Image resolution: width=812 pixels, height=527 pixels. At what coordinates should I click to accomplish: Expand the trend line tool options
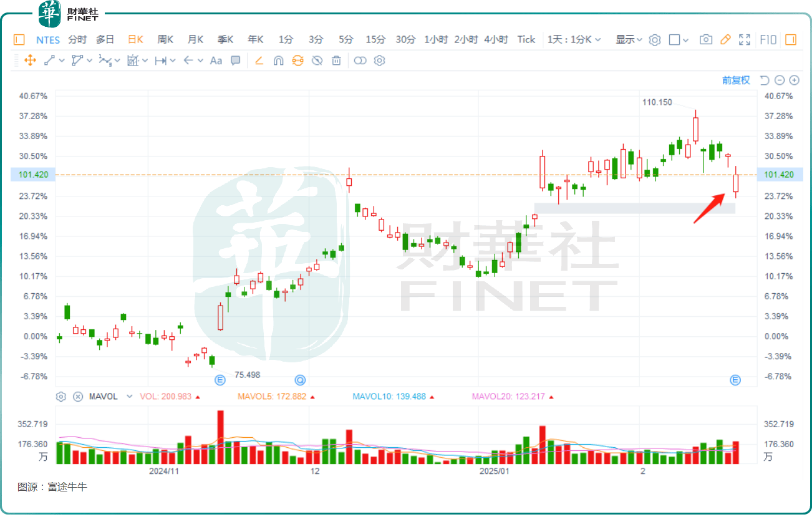(62, 60)
